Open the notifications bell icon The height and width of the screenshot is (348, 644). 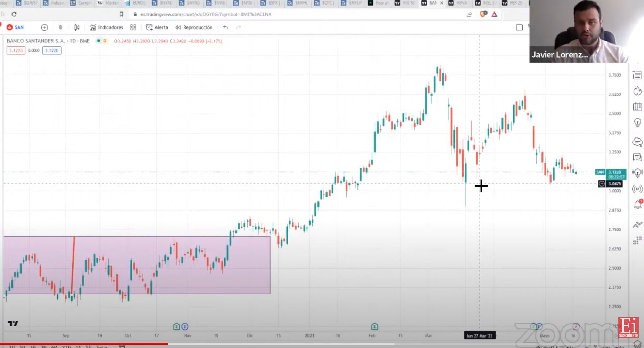click(x=637, y=204)
